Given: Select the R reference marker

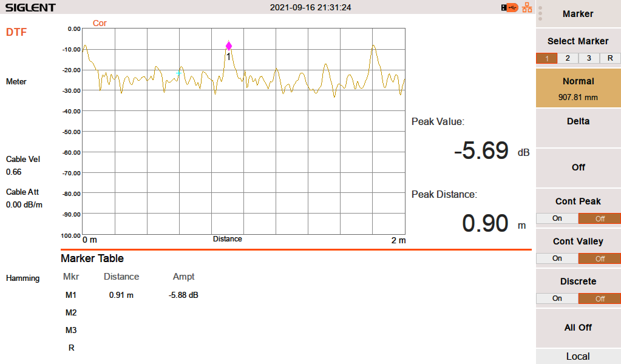Looking at the screenshot, I should click(x=610, y=58).
